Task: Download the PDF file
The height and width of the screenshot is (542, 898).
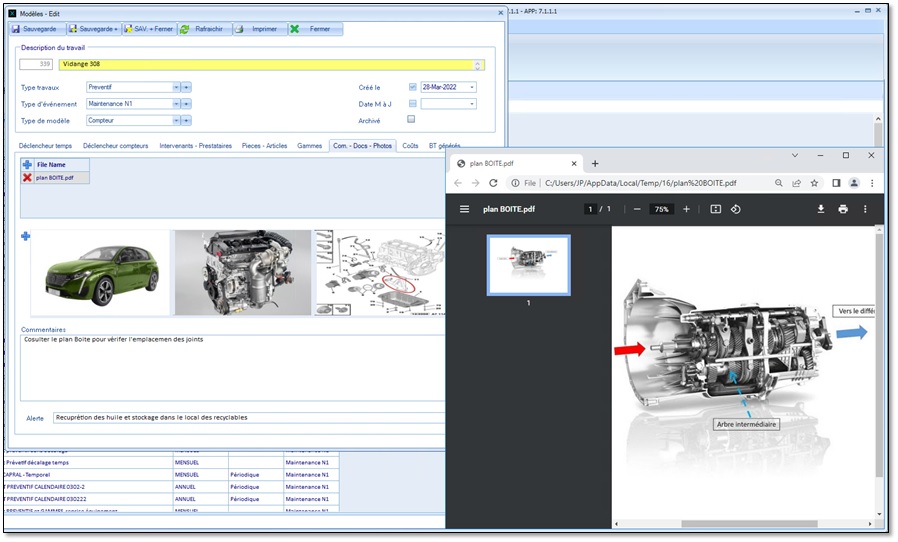Action: [x=821, y=209]
